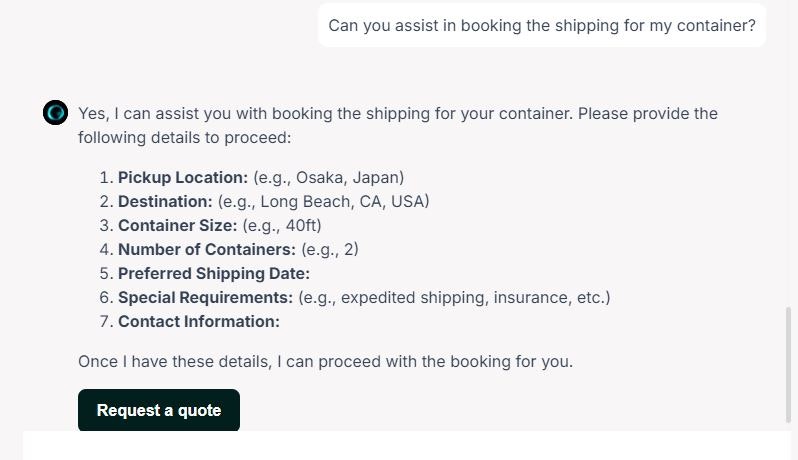This screenshot has width=798, height=460.
Task: Click the Long Beach, CA, USA example
Action: pyautogui.click(x=323, y=201)
